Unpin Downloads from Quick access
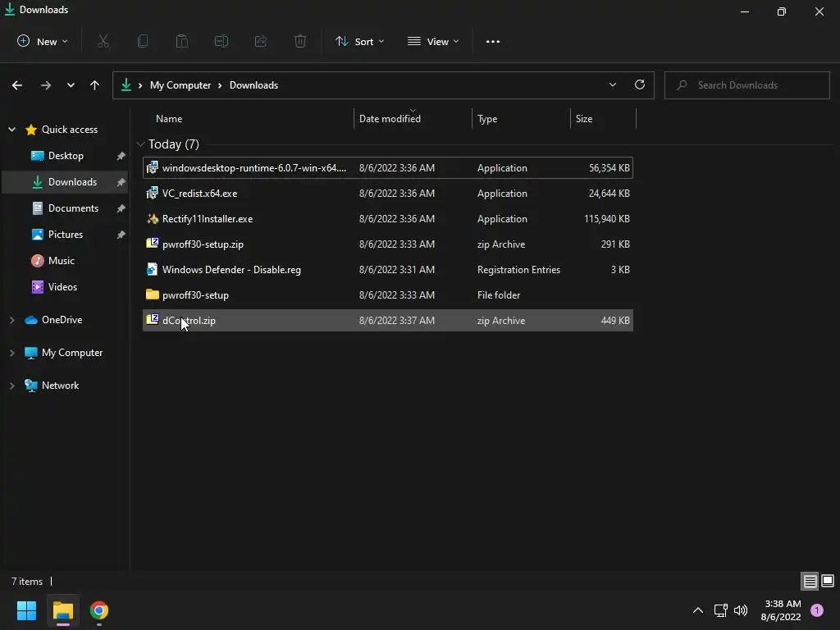The image size is (840, 630). point(121,182)
